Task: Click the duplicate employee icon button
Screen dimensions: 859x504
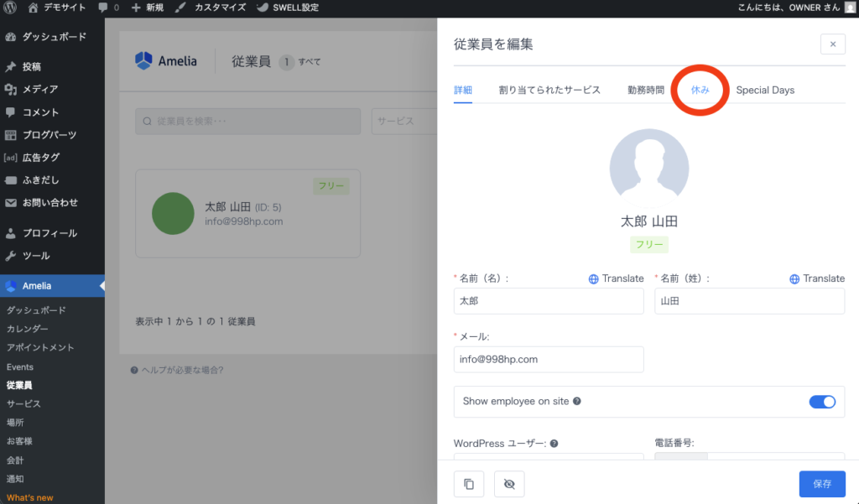Action: tap(469, 484)
